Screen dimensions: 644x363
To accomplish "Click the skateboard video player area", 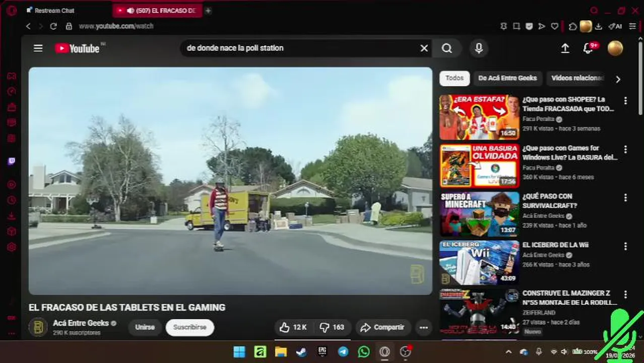I will (x=230, y=181).
